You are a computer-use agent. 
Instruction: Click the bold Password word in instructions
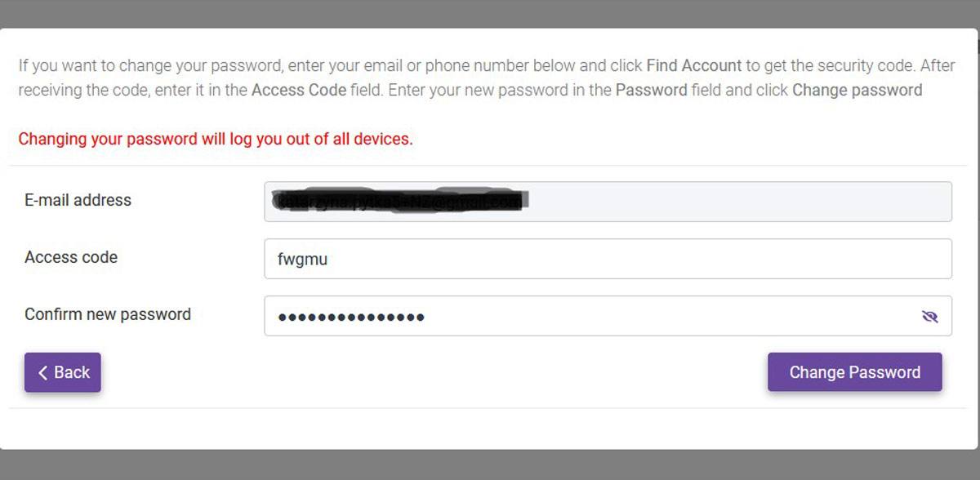tap(651, 90)
